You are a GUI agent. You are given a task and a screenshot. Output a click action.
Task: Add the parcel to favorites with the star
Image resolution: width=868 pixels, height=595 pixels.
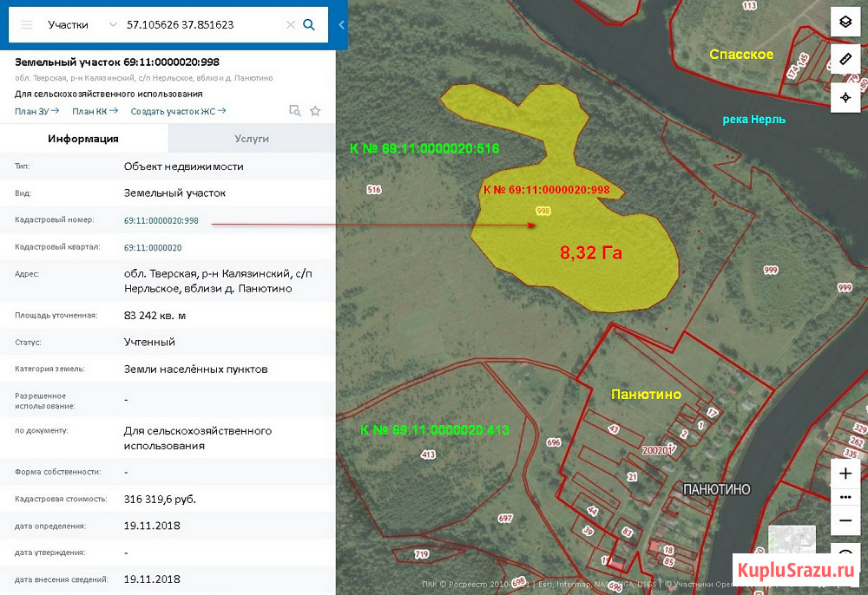(315, 111)
